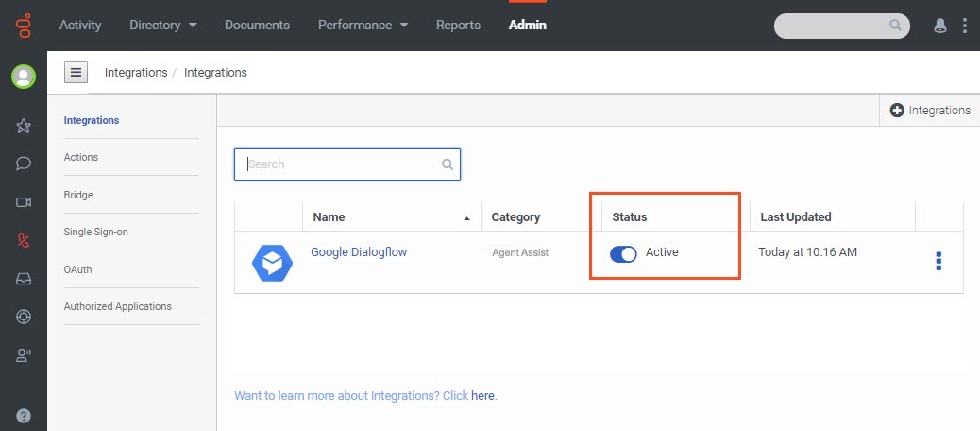Click the notifications bell icon
The width and height of the screenshot is (980, 431).
coord(939,26)
